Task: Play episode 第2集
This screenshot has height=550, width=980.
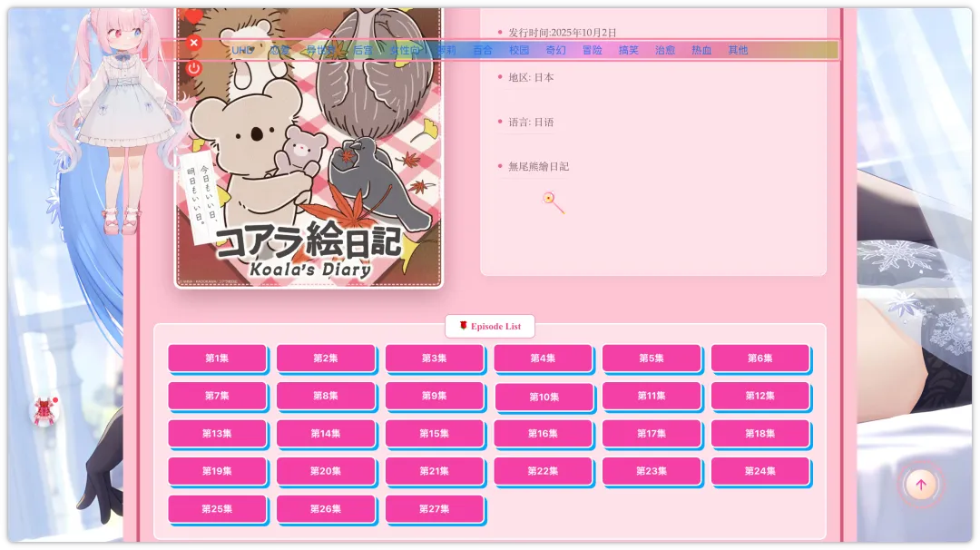Action: [x=326, y=358]
